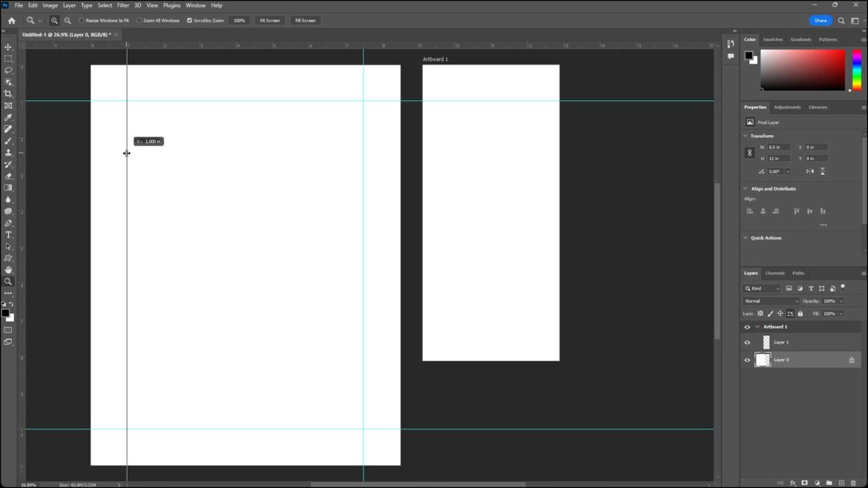Collapse the Artboard 1 group
Viewport: 868px width, 488px height.
(757, 327)
